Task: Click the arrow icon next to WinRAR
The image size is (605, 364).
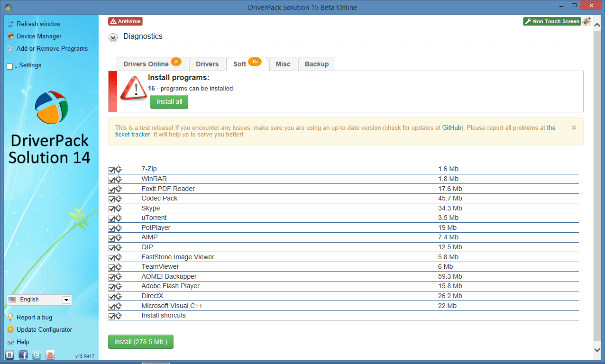Action: pyautogui.click(x=119, y=179)
